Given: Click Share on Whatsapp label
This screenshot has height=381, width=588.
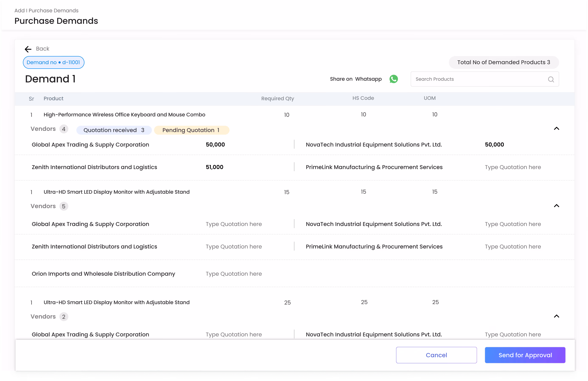Looking at the screenshot, I should [356, 79].
